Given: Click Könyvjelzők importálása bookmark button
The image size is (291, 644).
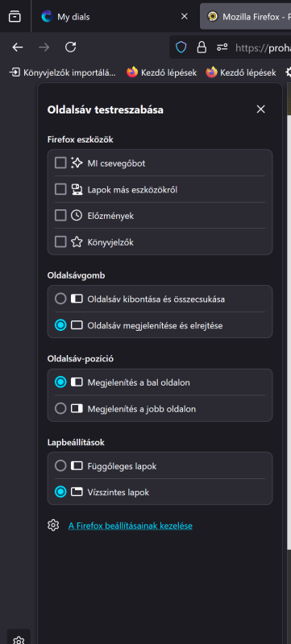Looking at the screenshot, I should click(63, 73).
